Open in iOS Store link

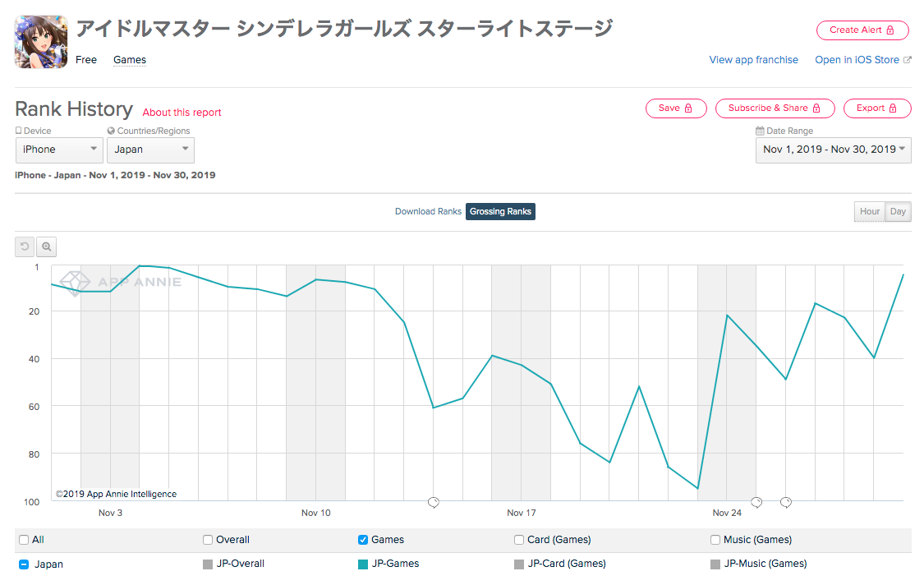click(857, 59)
